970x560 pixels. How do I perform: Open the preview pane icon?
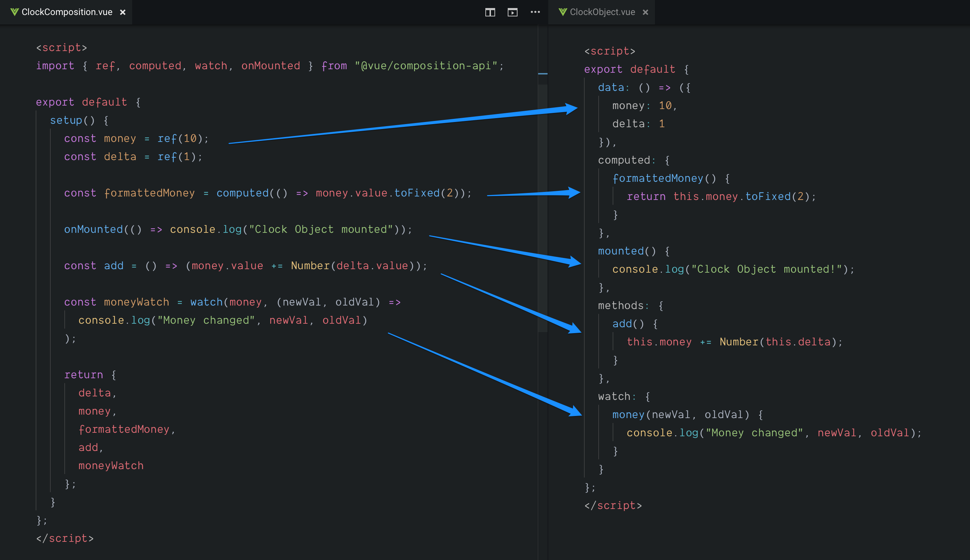pyautogui.click(x=512, y=12)
